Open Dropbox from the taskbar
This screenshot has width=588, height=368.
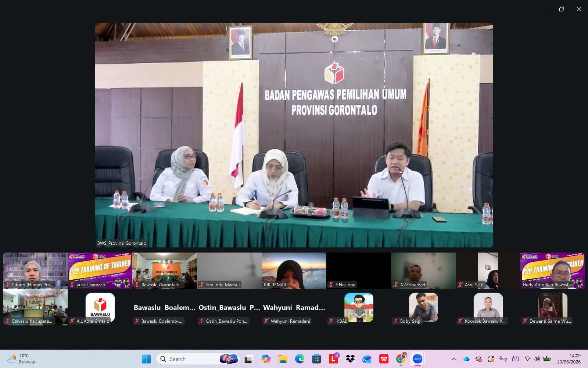point(350,359)
